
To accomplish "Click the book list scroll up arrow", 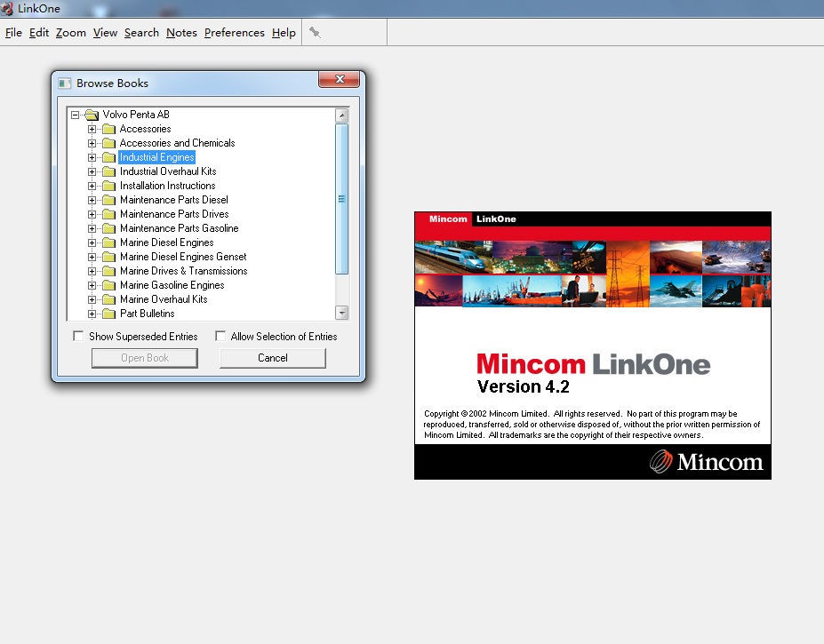I will click(x=341, y=115).
